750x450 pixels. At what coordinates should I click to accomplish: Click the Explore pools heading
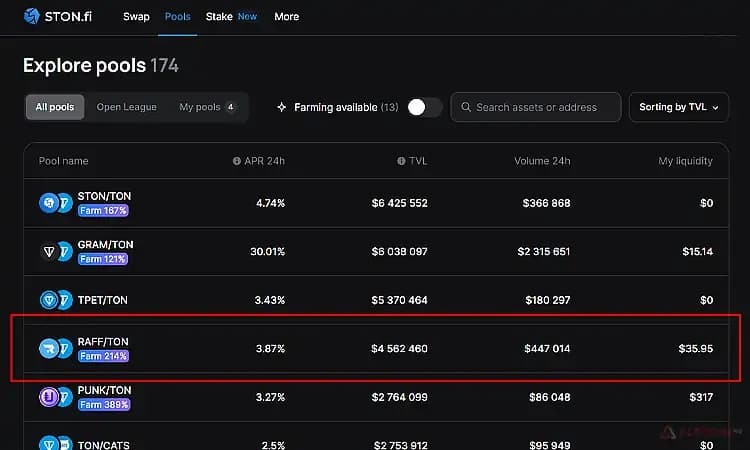[x=84, y=66]
